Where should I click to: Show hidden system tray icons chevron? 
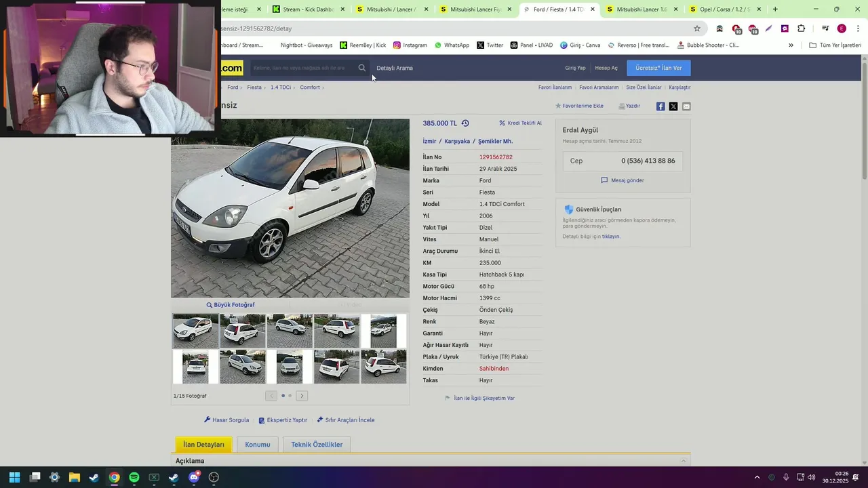[757, 477]
